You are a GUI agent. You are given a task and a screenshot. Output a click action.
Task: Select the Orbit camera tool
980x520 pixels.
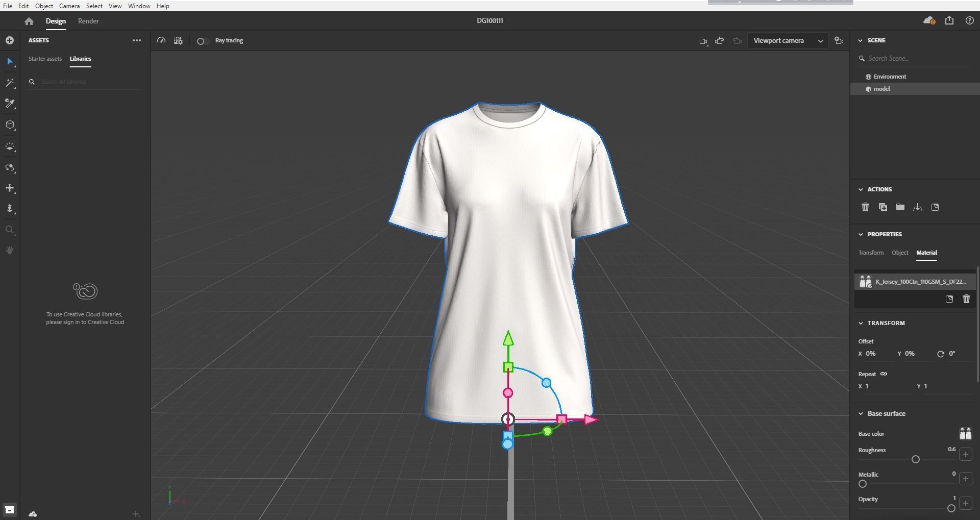10,168
